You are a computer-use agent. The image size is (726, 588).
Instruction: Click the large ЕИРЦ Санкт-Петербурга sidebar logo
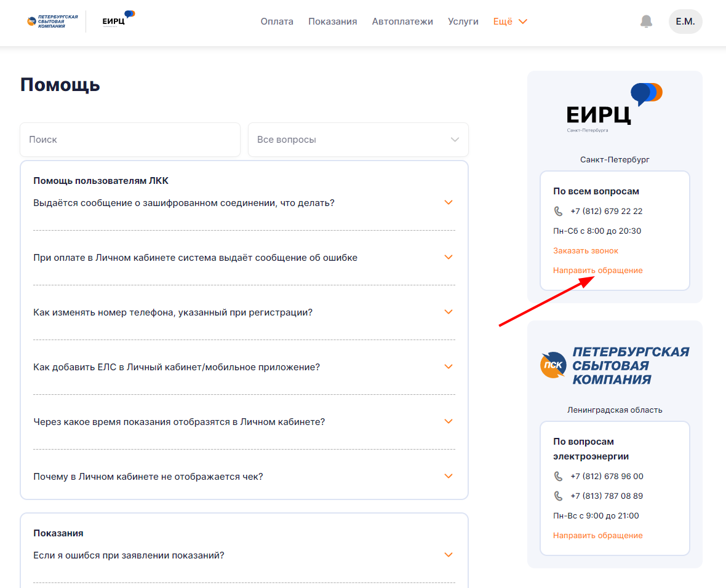click(x=614, y=108)
